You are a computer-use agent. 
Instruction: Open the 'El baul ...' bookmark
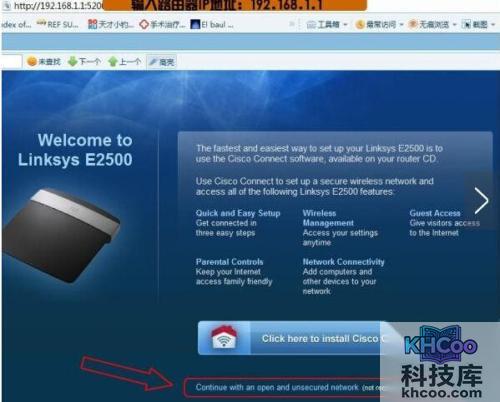[x=212, y=24]
